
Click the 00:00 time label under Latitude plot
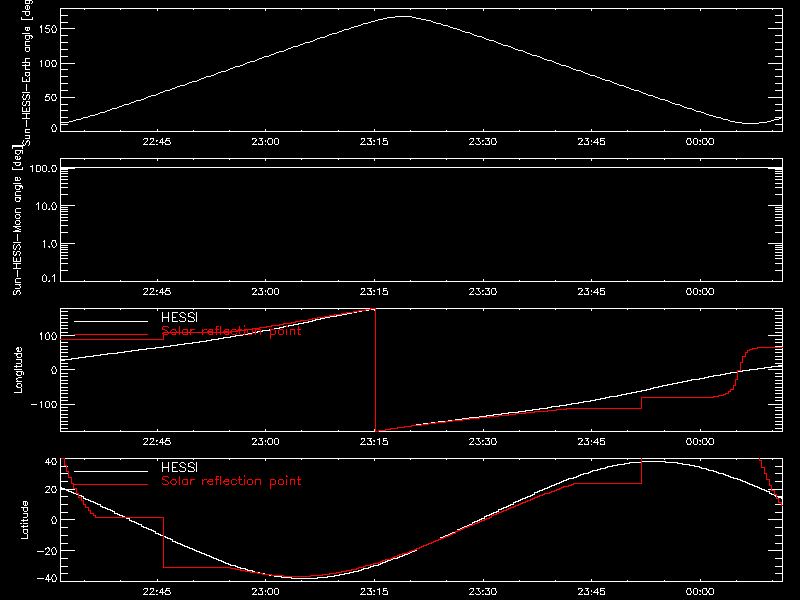click(700, 592)
